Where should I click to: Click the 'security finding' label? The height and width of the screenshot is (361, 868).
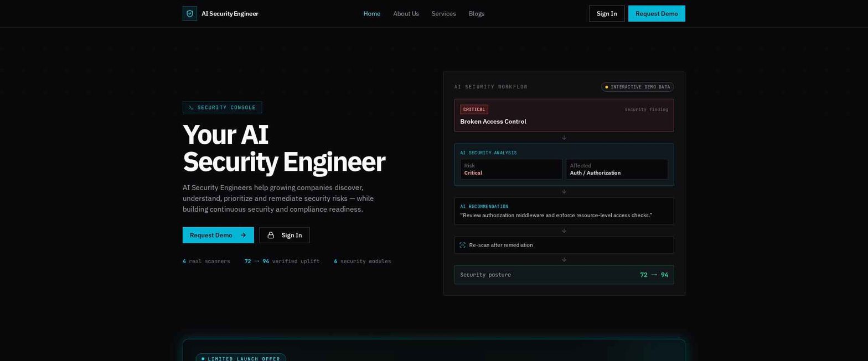tap(646, 109)
